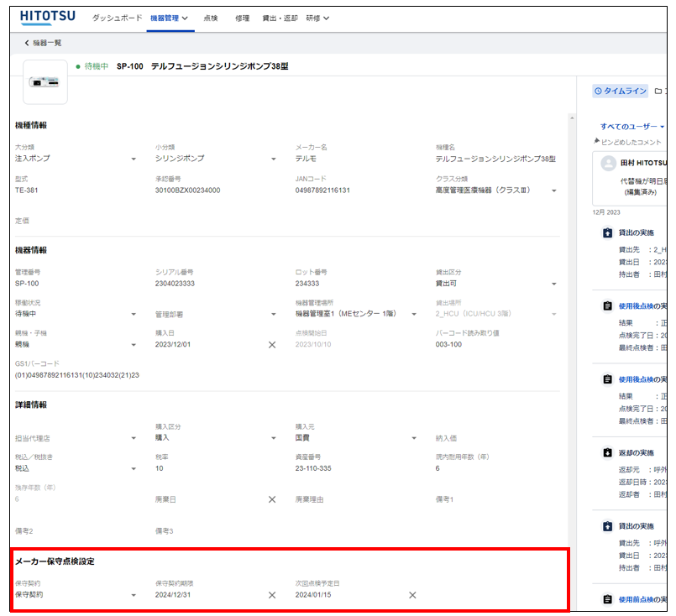Expand the 研修 navigation menu
This screenshot has width=676, height=616.
(317, 18)
